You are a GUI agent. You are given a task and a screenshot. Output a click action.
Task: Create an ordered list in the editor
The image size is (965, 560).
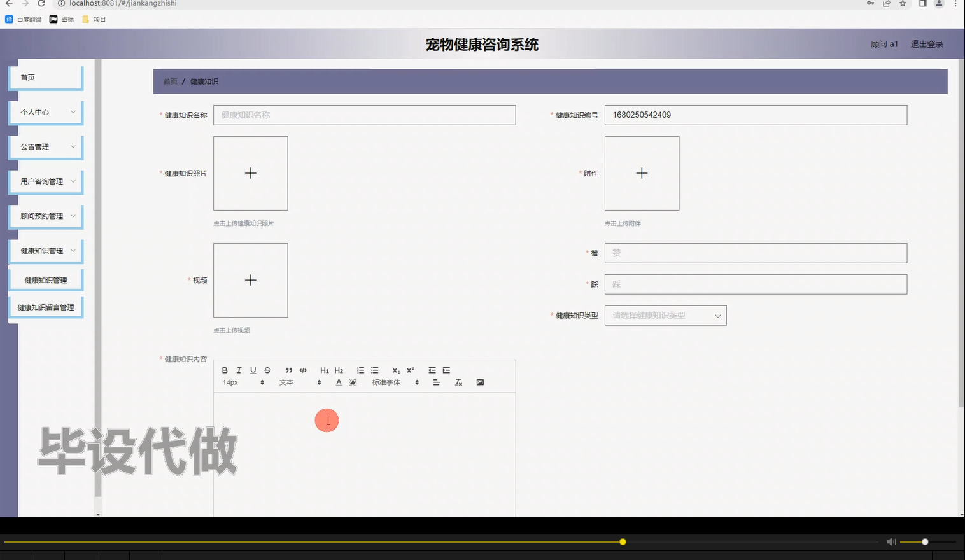coord(360,370)
